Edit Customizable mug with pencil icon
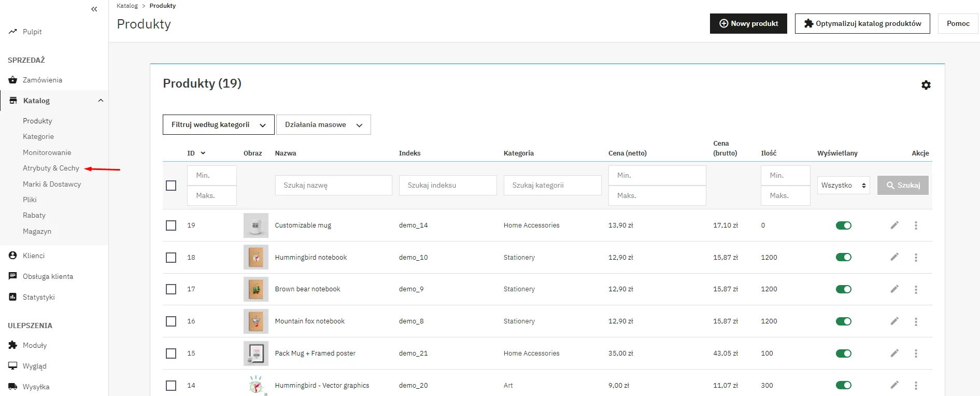The height and width of the screenshot is (396, 980). pos(894,225)
